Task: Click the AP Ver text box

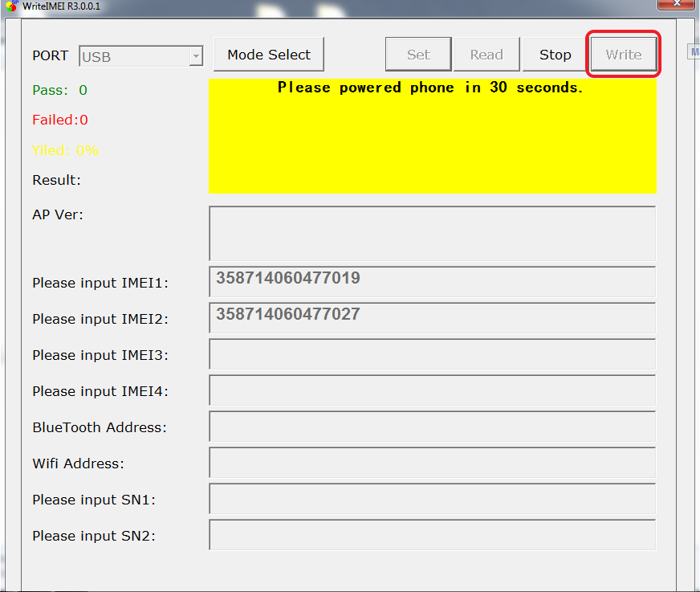Action: tap(432, 233)
